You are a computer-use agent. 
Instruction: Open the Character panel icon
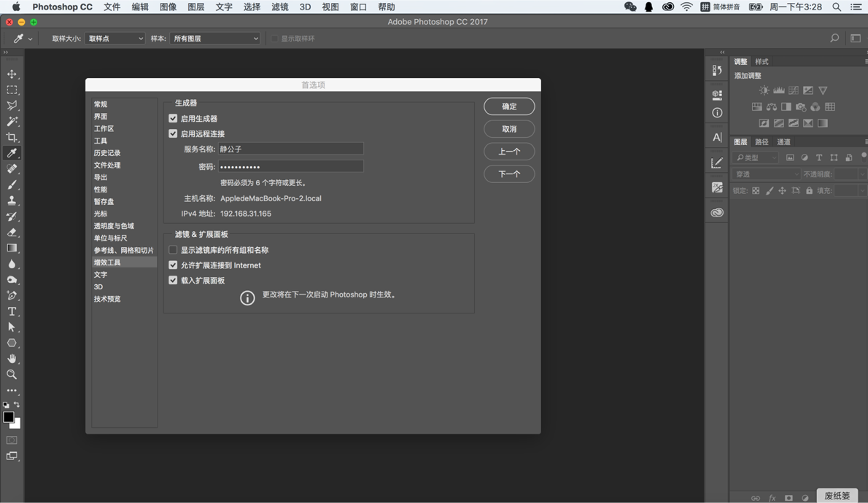[717, 137]
